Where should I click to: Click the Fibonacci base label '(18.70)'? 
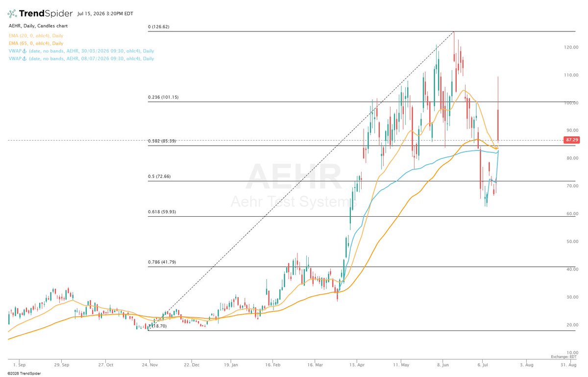tap(159, 326)
